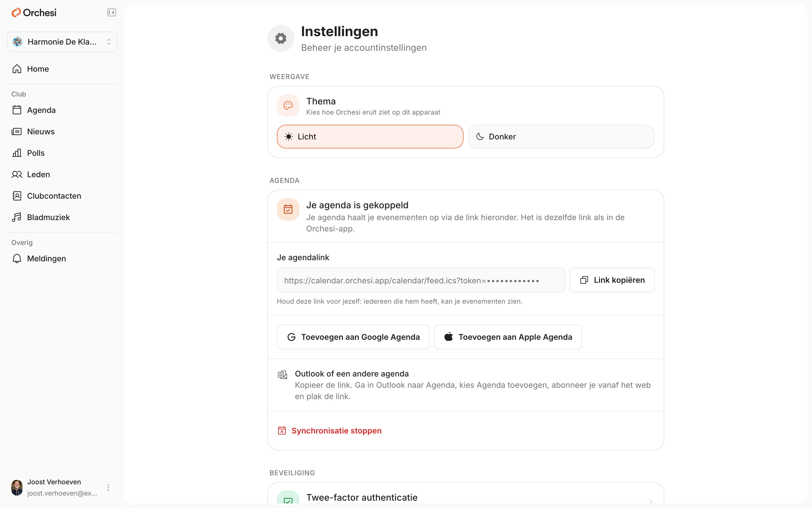This screenshot has width=812, height=508.
Task: Click the Home house icon
Action: pos(17,69)
